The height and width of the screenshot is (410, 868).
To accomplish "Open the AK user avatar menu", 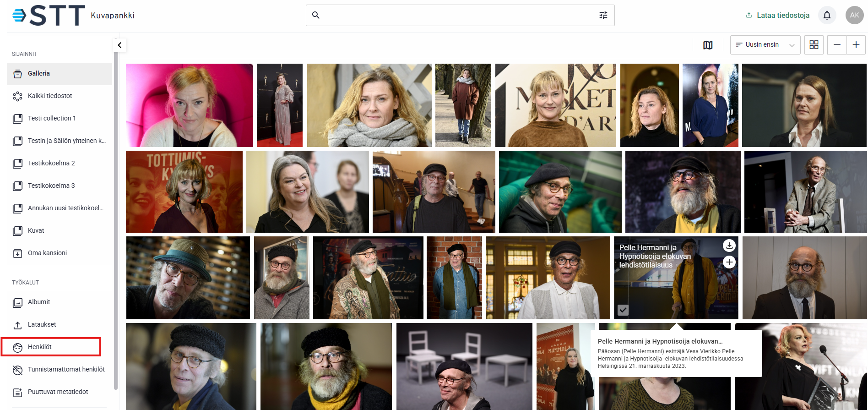I will [854, 15].
